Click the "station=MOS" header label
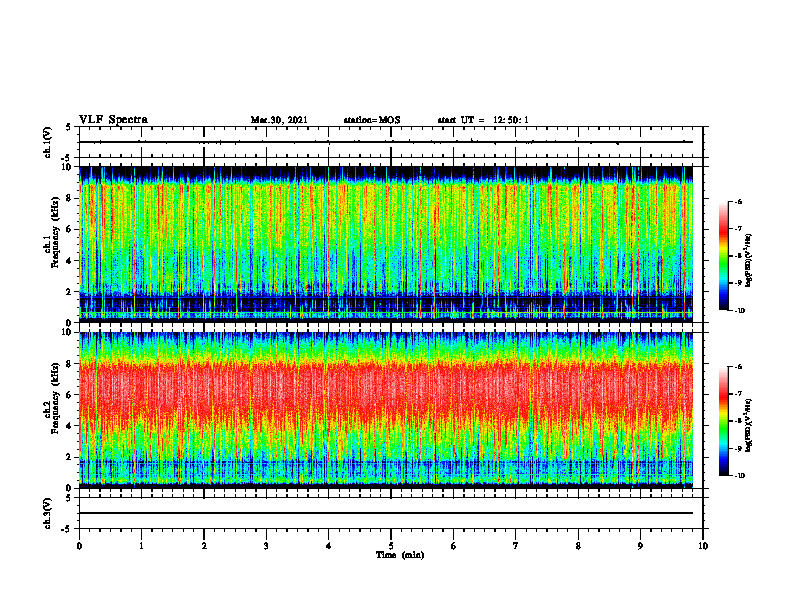Viewport: 792px width, 612px height. [372, 120]
